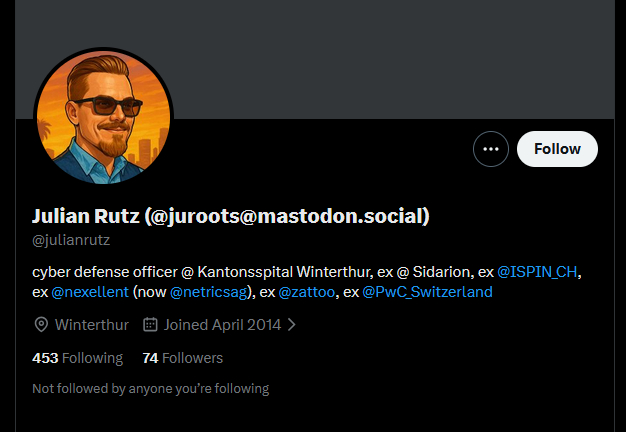Follow the @PwC_Switzerland mention link
Viewport: 626px width, 432px height.
(427, 292)
